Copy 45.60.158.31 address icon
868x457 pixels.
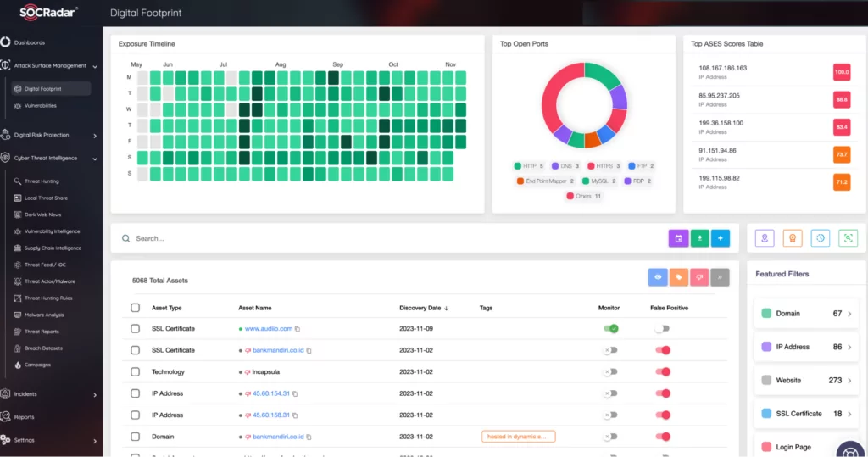pyautogui.click(x=295, y=415)
